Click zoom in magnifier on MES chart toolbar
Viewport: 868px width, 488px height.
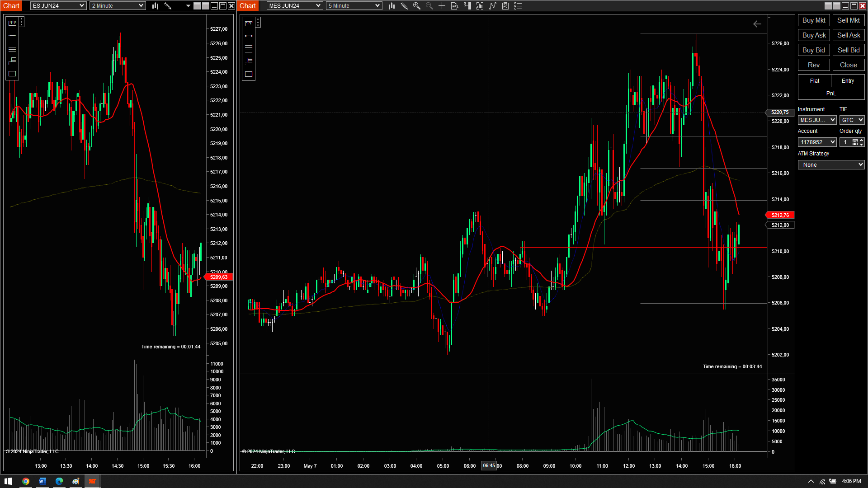pos(416,6)
